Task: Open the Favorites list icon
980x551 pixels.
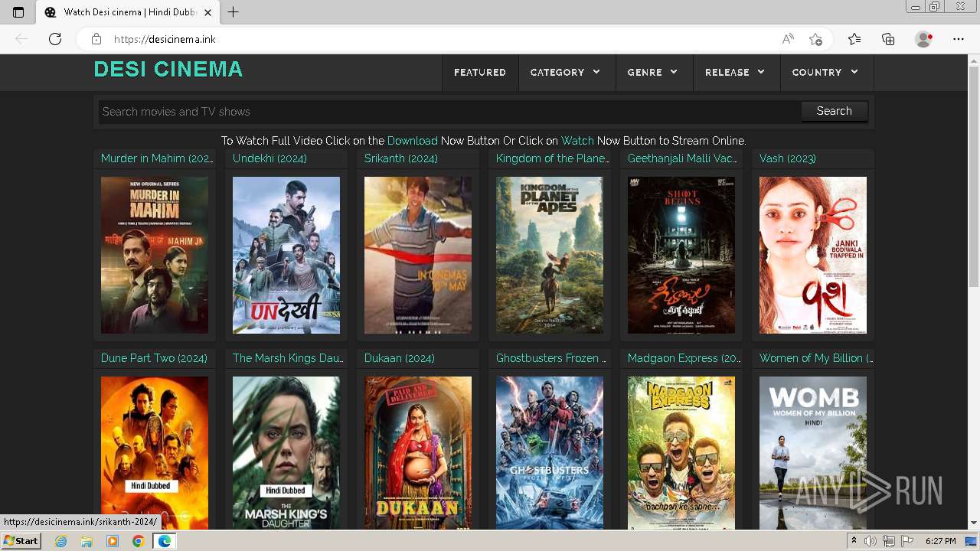Action: point(854,39)
